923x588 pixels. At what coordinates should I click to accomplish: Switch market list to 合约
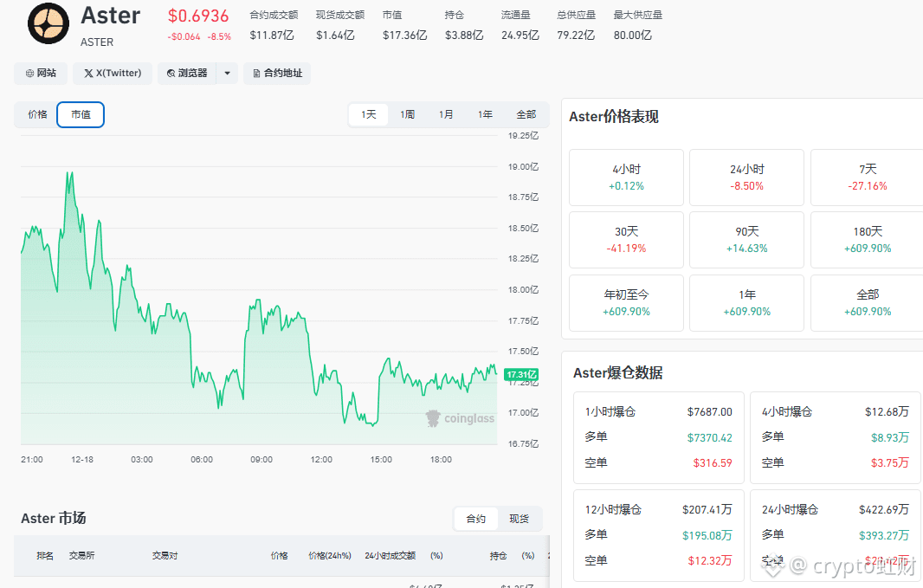(476, 519)
